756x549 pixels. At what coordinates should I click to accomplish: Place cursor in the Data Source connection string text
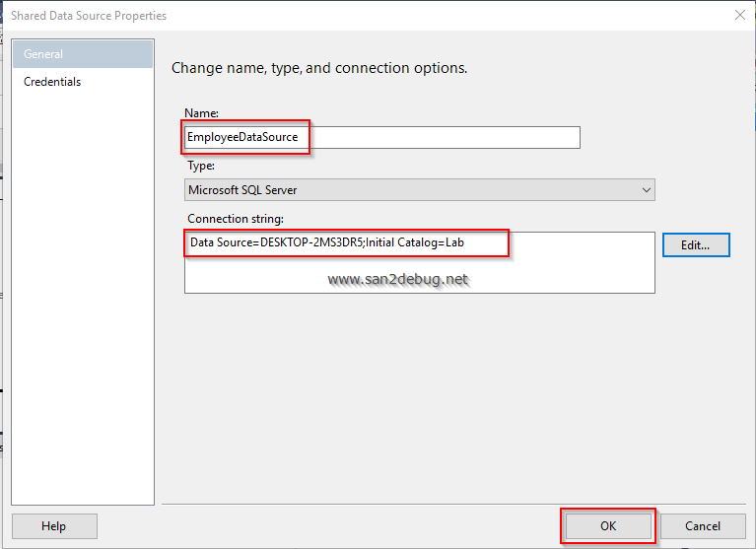pyautogui.click(x=326, y=242)
